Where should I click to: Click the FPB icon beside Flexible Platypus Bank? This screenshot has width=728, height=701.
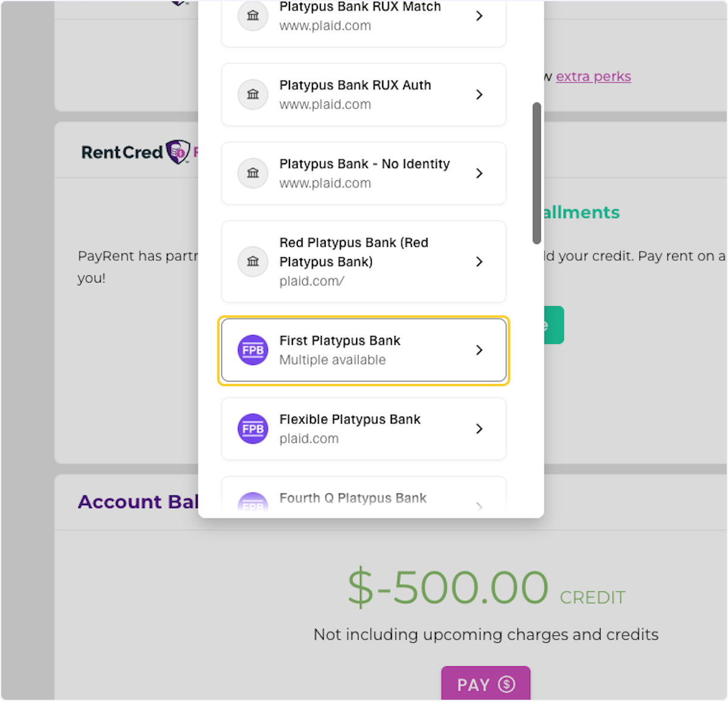coord(253,429)
